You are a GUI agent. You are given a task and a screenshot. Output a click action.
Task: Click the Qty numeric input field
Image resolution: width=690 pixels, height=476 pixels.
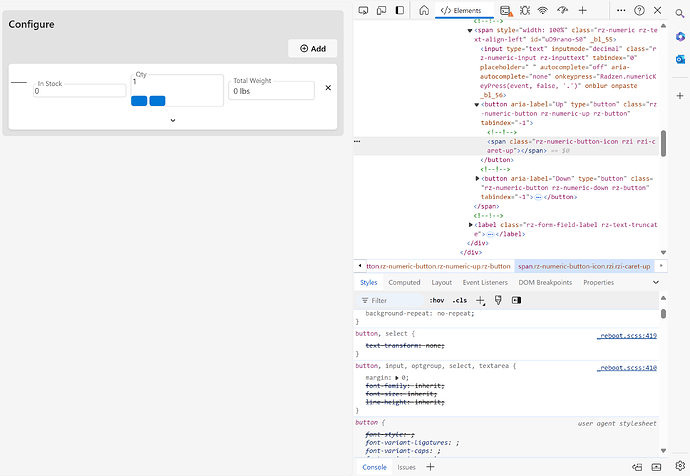[x=177, y=90]
